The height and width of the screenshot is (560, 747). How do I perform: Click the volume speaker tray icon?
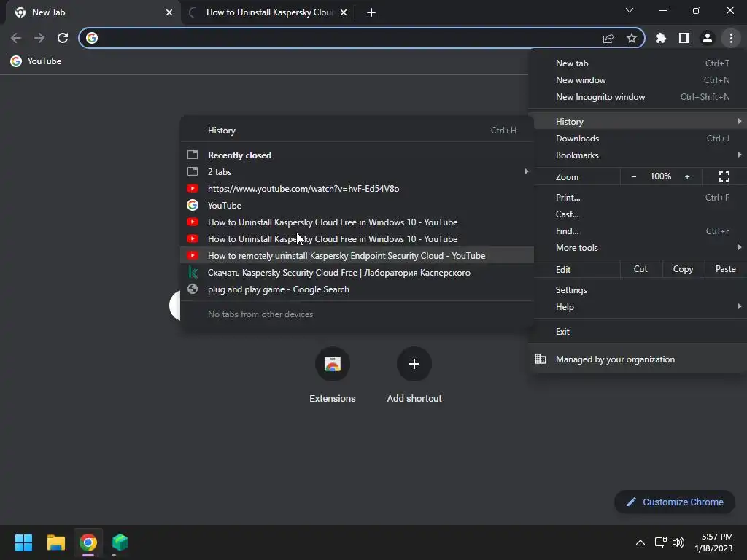pos(678,542)
